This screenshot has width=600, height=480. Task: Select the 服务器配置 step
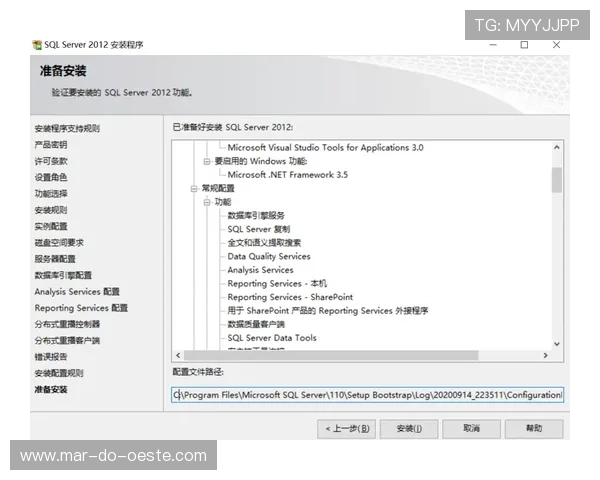55,259
